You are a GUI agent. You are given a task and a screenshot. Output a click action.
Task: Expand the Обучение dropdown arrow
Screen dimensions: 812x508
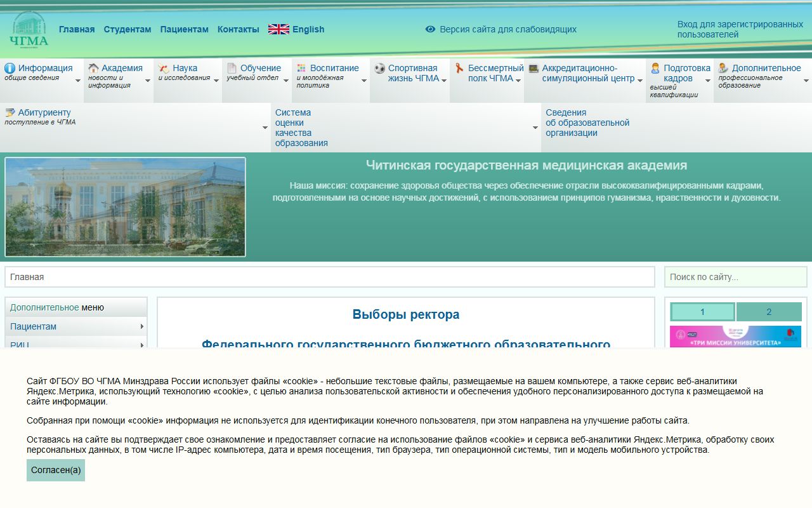(286, 81)
